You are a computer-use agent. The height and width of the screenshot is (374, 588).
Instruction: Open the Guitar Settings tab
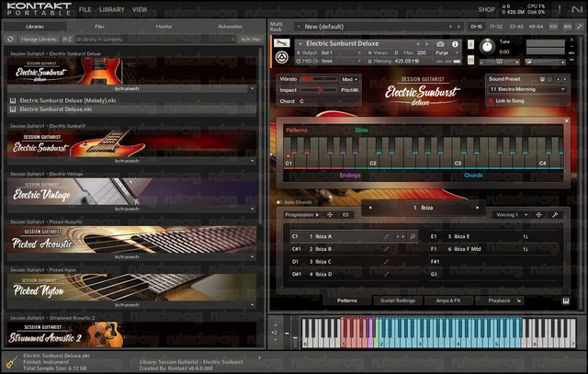pos(398,300)
